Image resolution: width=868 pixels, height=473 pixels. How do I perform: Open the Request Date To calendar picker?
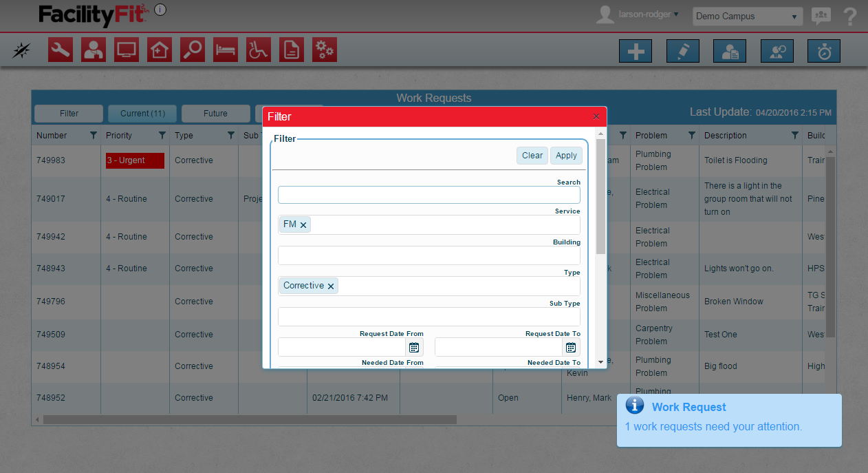click(x=571, y=347)
